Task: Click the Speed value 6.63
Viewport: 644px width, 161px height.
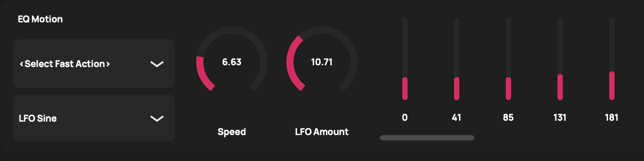Action: click(232, 62)
